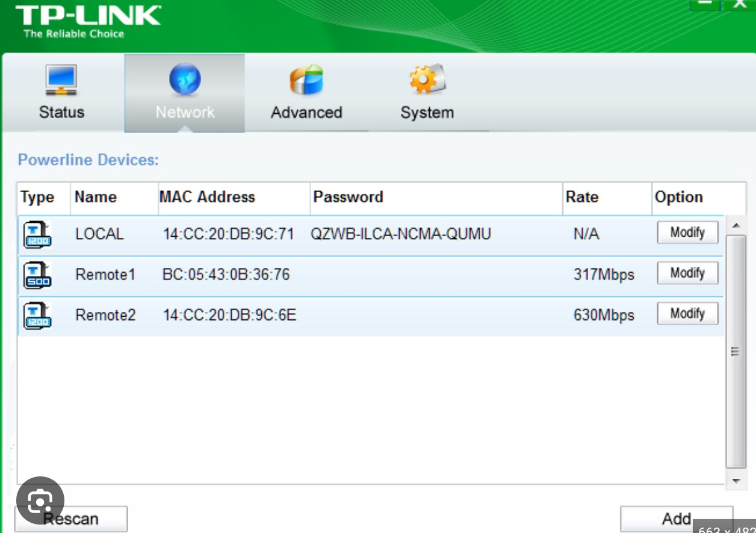Click the TP-LINK logo
The image size is (756, 533).
point(88,21)
